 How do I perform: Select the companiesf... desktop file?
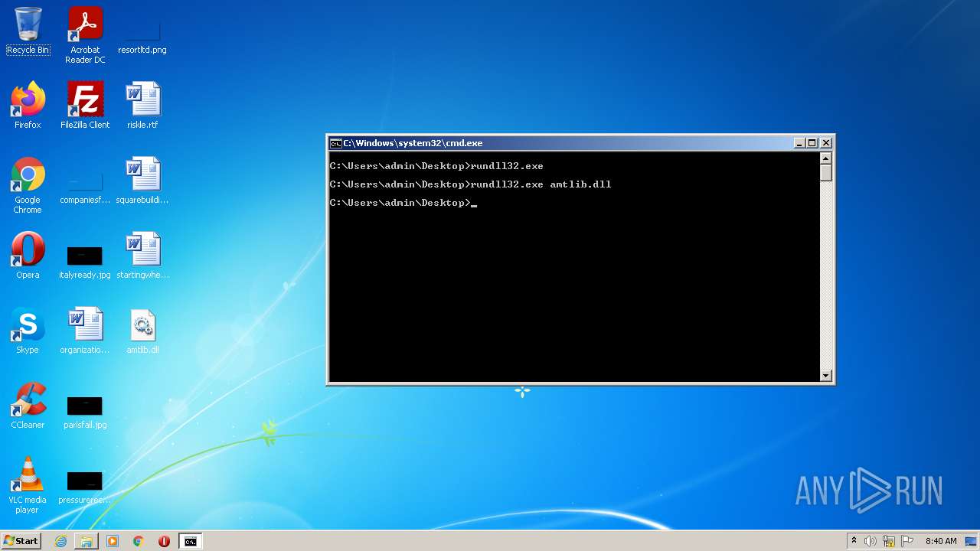tap(85, 186)
